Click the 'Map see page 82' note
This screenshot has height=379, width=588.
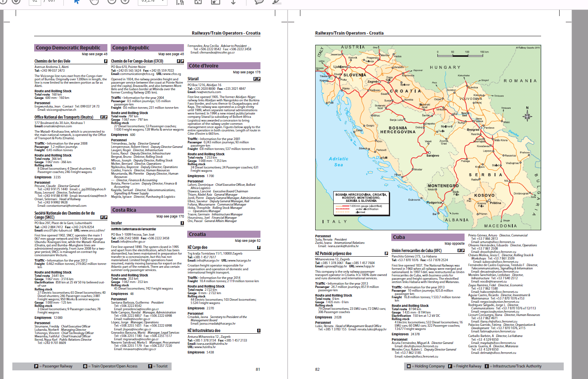tap(248, 241)
